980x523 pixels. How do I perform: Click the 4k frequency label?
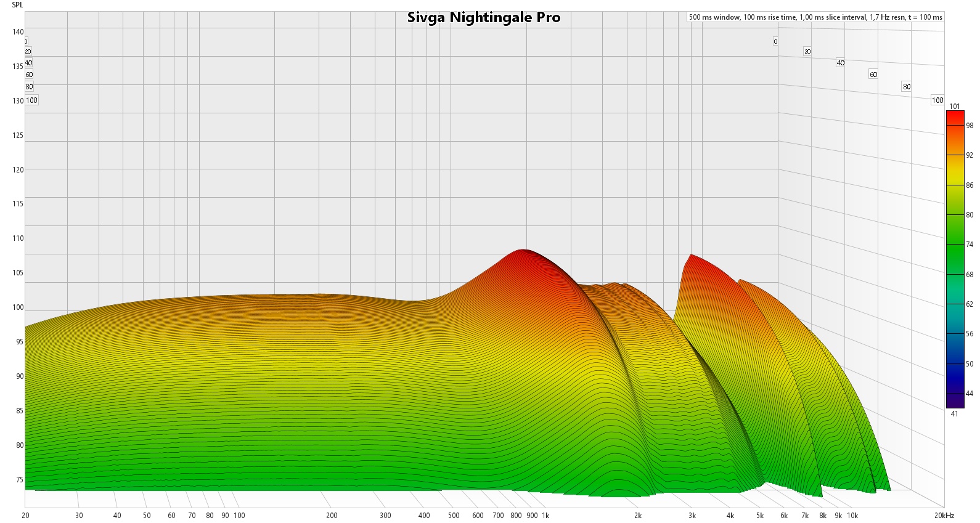tap(730, 516)
